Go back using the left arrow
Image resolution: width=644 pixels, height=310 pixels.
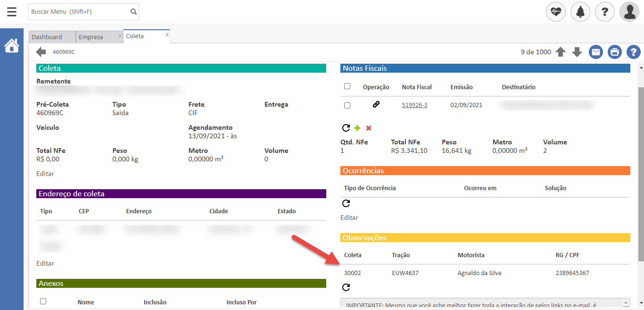41,52
